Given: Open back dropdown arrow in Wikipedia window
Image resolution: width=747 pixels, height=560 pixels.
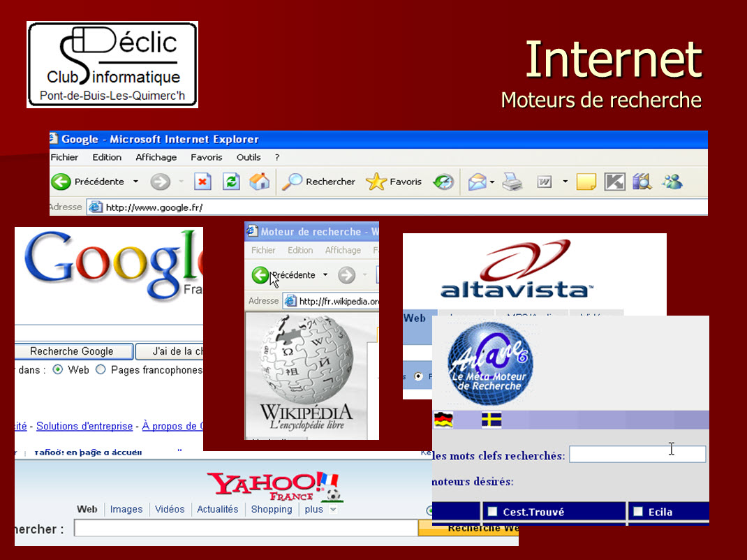Looking at the screenshot, I should pyautogui.click(x=325, y=275).
